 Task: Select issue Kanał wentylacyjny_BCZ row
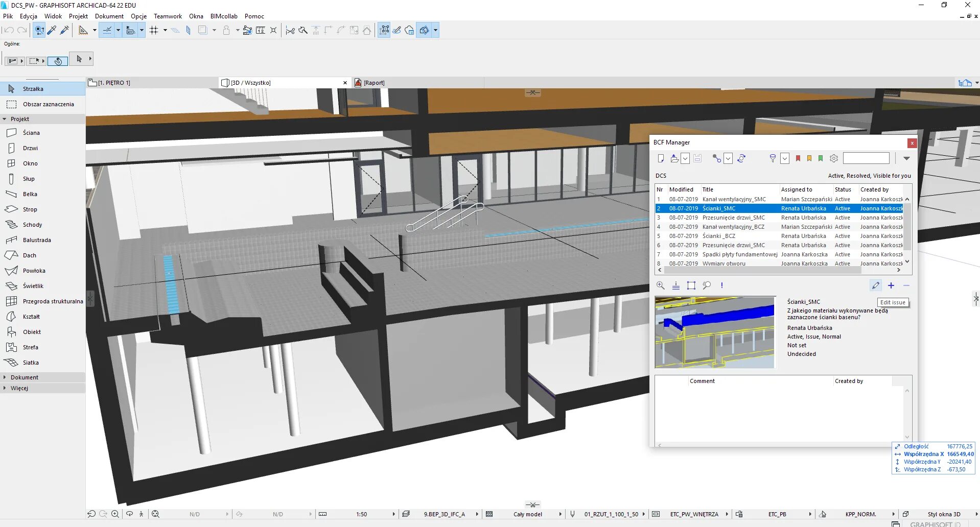click(779, 227)
